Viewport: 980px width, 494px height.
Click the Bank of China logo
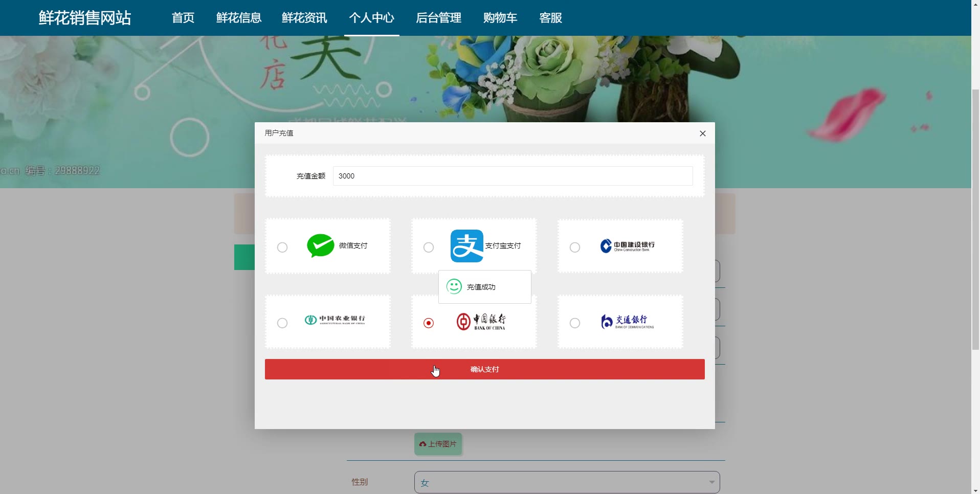pos(481,322)
